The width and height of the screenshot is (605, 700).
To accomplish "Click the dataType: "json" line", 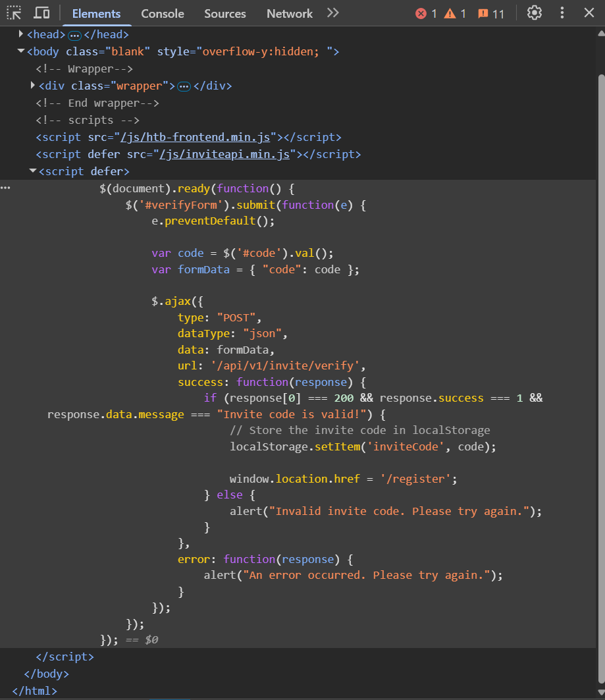I will point(232,333).
